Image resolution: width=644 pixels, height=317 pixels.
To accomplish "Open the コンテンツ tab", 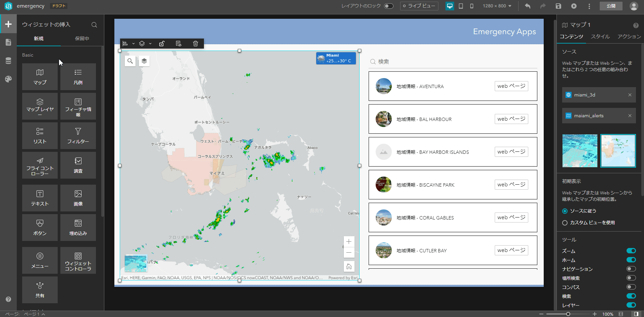I will 571,37.
